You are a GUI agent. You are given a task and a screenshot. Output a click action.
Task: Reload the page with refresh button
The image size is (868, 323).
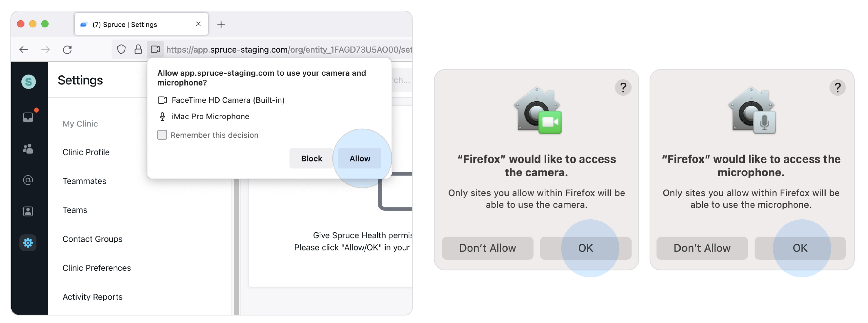67,50
